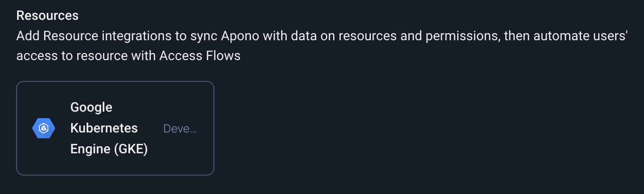This screenshot has width=644, height=194.
Task: Click the cube symbol inside the hexagon logo
Action: (44, 128)
